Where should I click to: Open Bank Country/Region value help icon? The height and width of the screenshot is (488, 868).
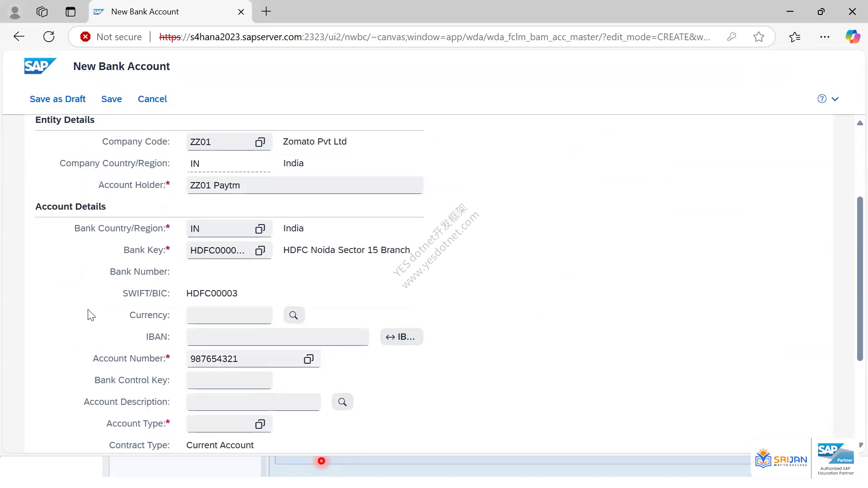coord(260,229)
